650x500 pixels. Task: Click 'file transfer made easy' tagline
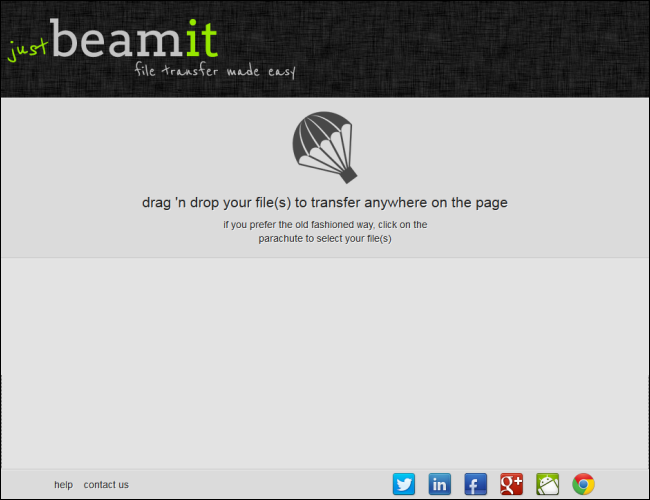tap(215, 70)
